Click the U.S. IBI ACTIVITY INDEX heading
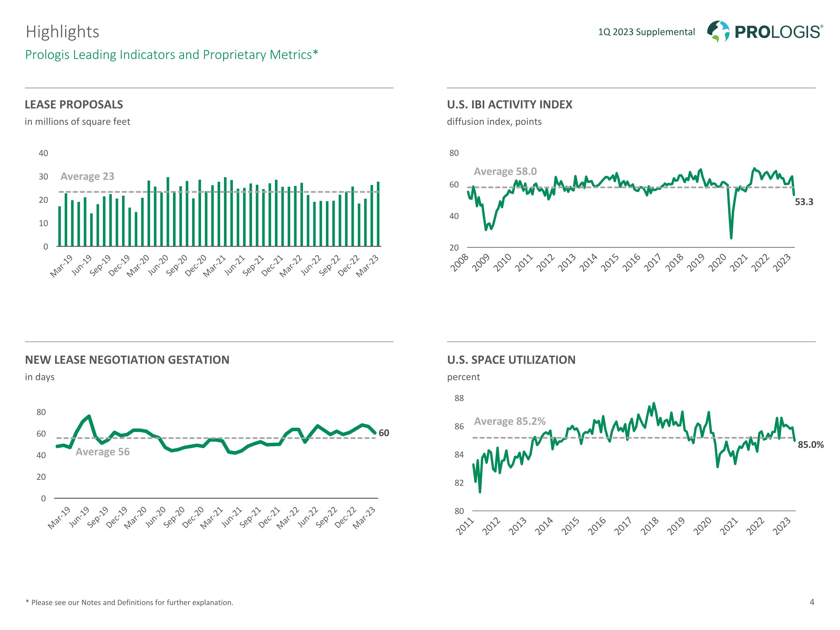 [510, 104]
